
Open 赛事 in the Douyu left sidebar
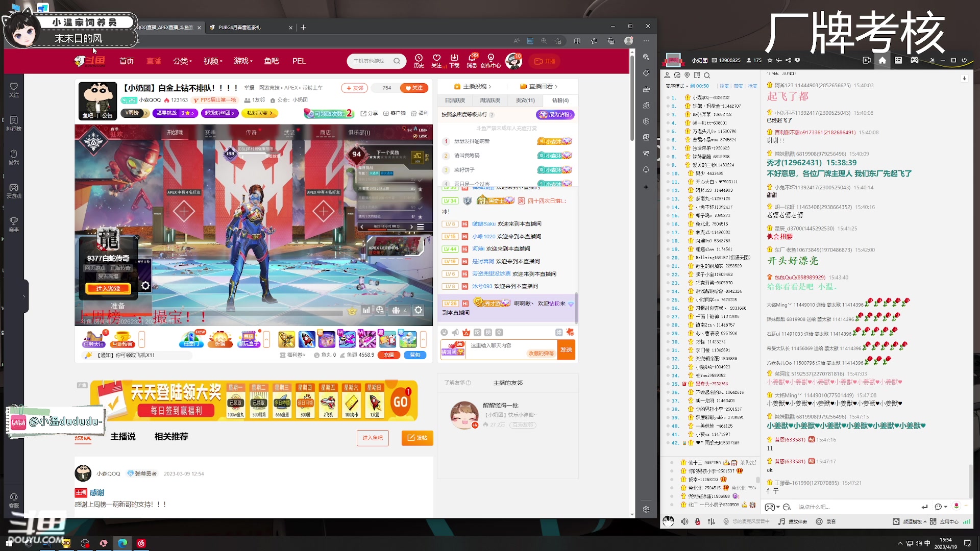pyautogui.click(x=14, y=224)
